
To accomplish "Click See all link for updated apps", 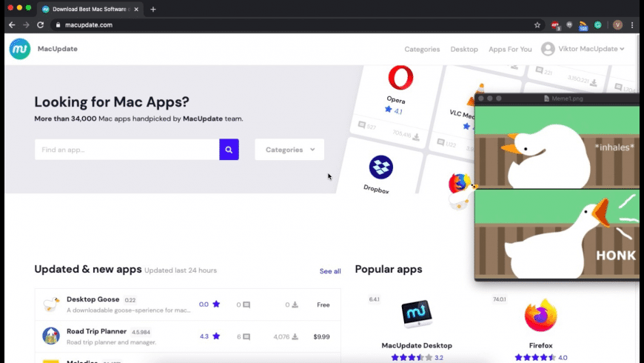I will (x=330, y=271).
